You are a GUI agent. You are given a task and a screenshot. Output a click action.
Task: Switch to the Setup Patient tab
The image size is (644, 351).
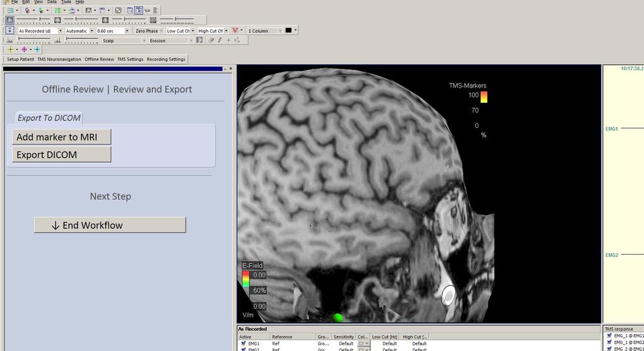point(20,59)
